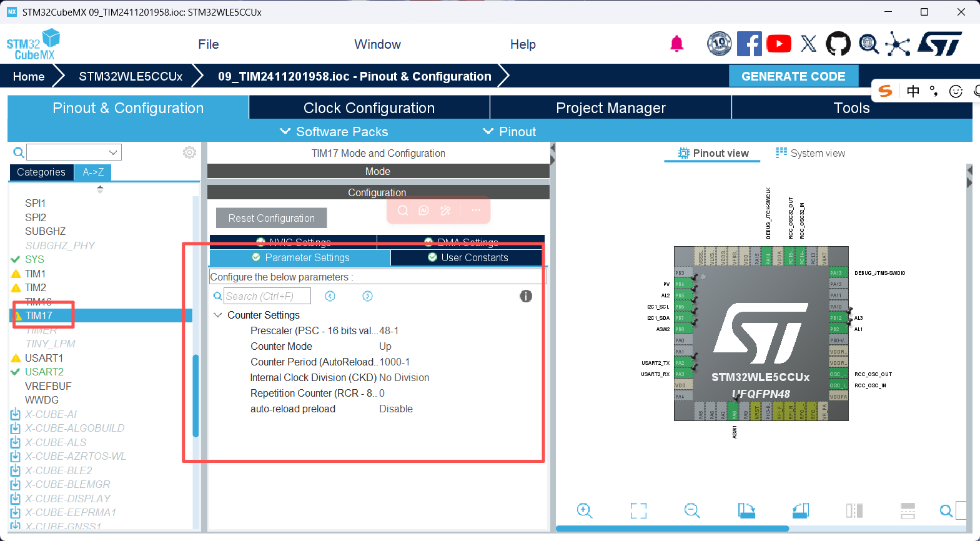Open the File menu

click(209, 44)
